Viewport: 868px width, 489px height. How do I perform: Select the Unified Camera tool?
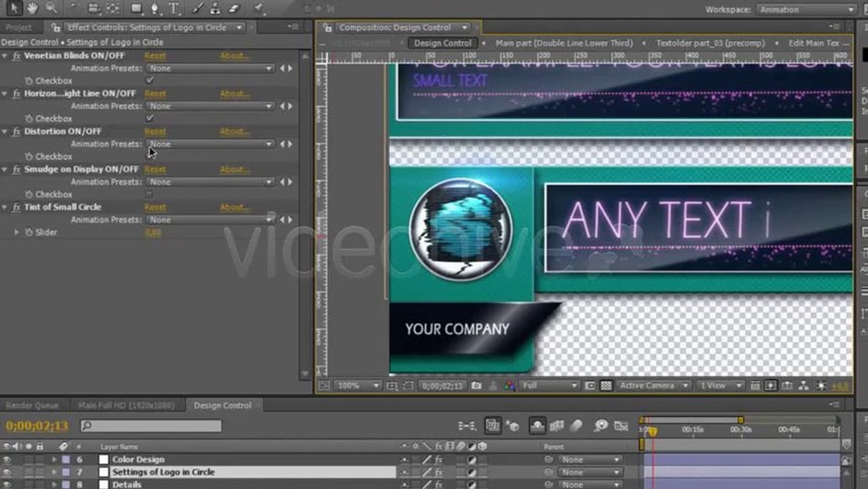click(94, 8)
